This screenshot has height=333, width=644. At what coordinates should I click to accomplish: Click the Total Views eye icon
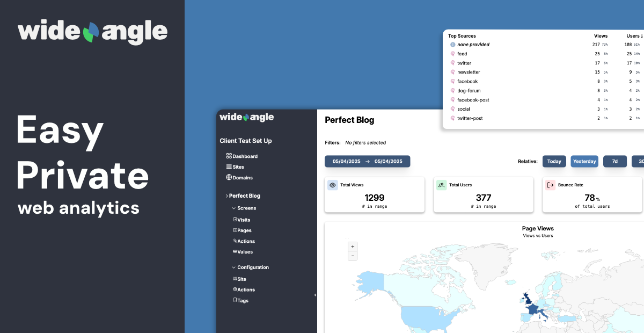tap(333, 185)
